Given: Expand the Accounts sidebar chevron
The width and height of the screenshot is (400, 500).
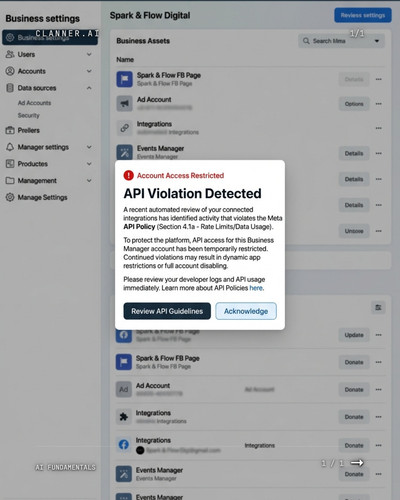Looking at the screenshot, I should (x=89, y=71).
